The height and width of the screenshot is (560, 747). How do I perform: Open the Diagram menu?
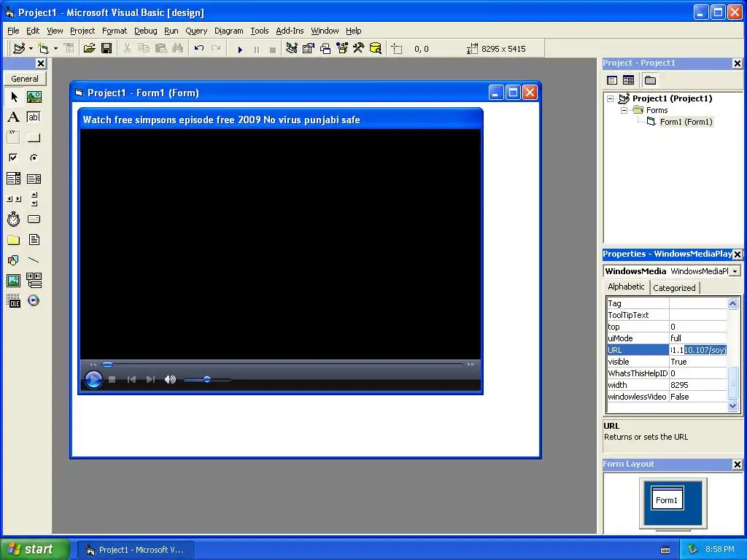(x=228, y=31)
